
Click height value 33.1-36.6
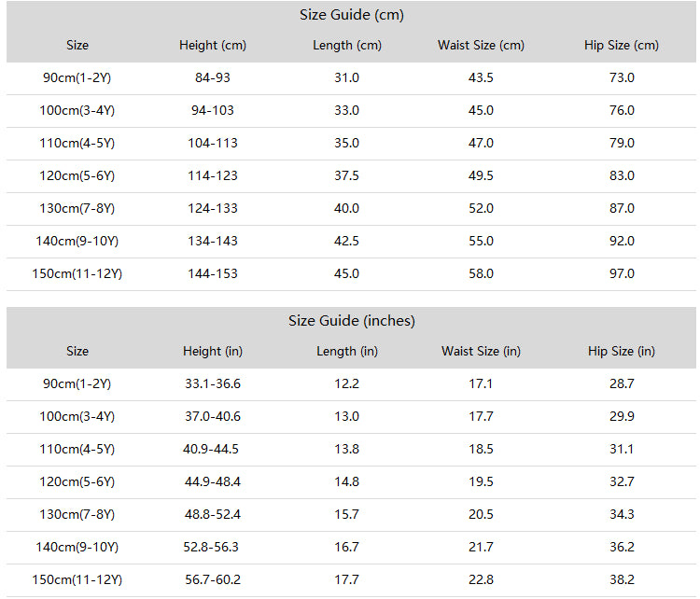pyautogui.click(x=213, y=383)
